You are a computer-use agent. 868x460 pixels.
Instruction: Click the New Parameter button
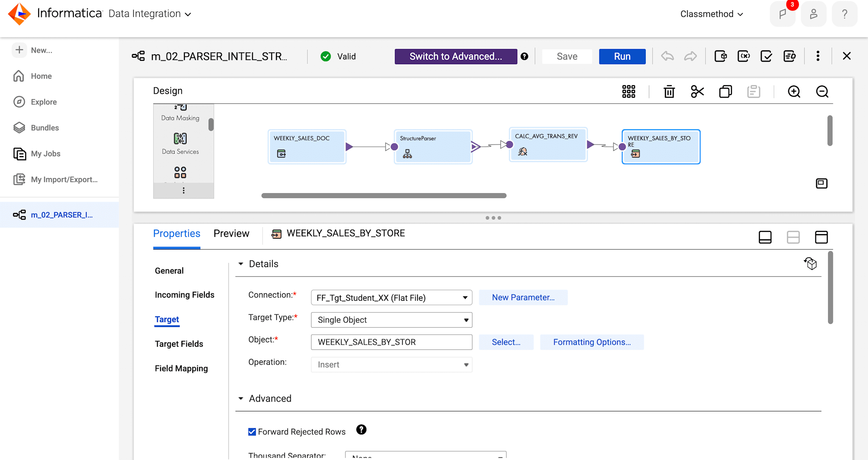point(523,297)
